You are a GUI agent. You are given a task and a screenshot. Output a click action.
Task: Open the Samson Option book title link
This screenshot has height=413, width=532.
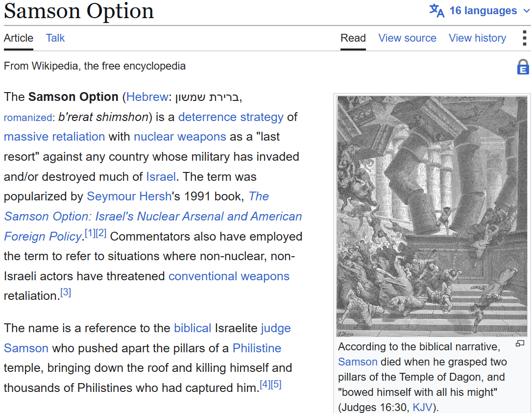click(x=153, y=217)
